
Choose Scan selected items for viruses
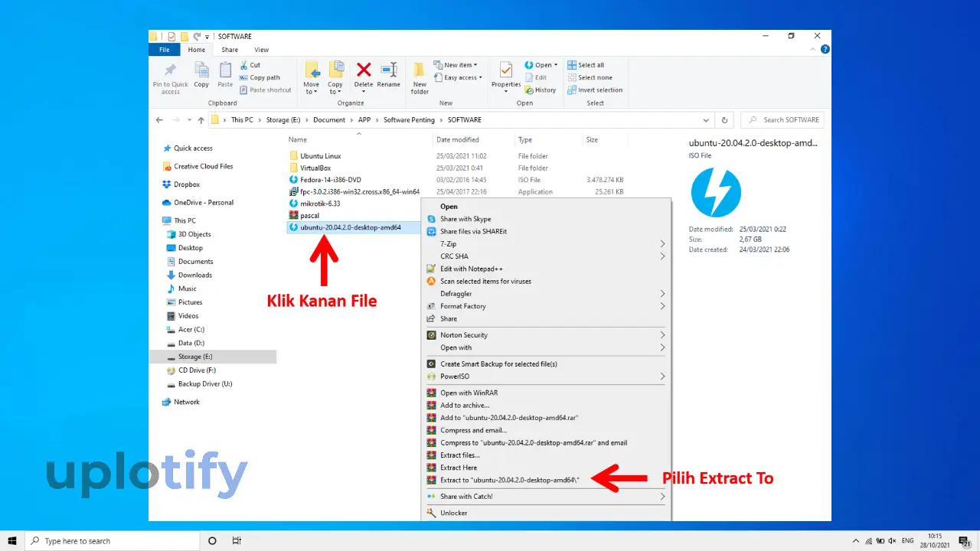pos(547,281)
